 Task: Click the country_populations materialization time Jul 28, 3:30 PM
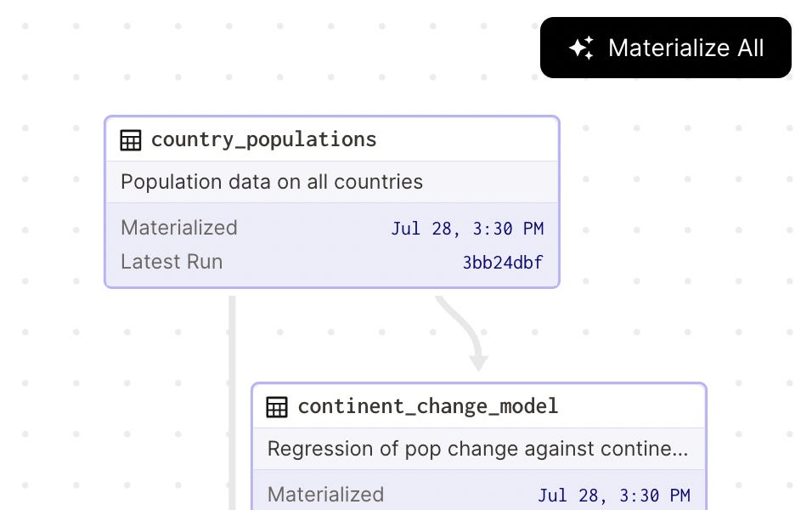click(467, 229)
